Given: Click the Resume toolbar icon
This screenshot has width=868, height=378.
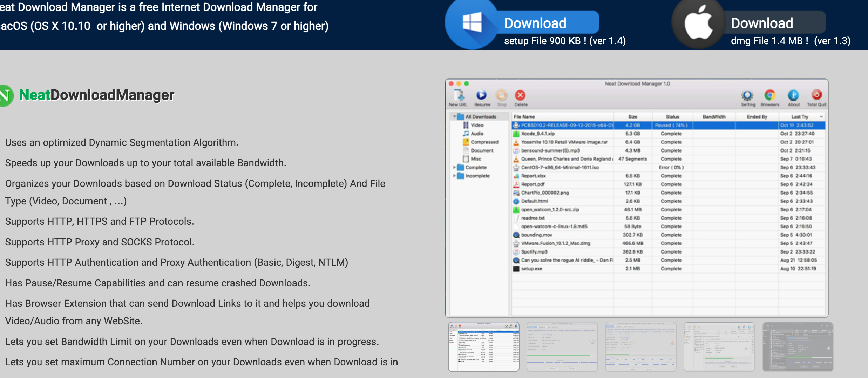Looking at the screenshot, I should [x=482, y=98].
